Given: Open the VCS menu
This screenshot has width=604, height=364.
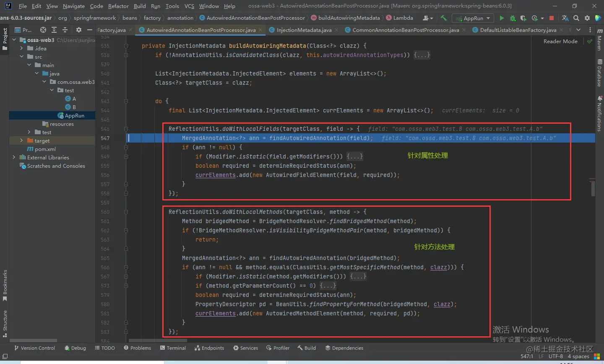Looking at the screenshot, I should [189, 6].
